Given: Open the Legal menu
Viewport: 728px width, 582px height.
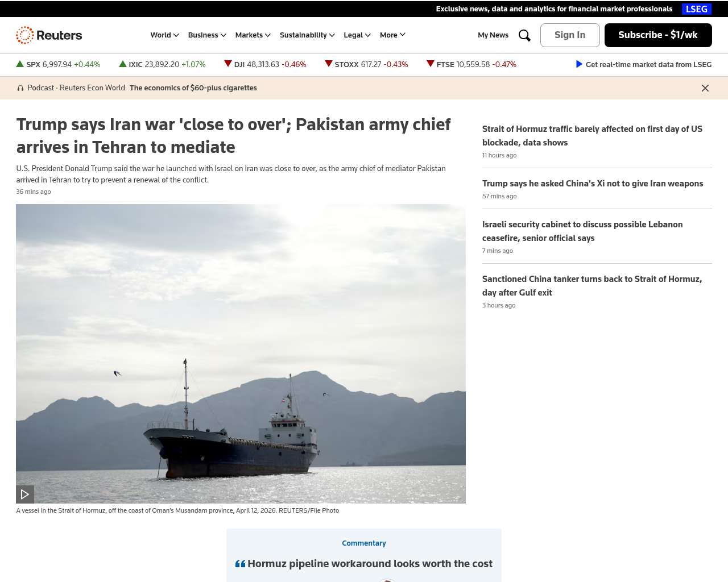Looking at the screenshot, I should pos(357,35).
